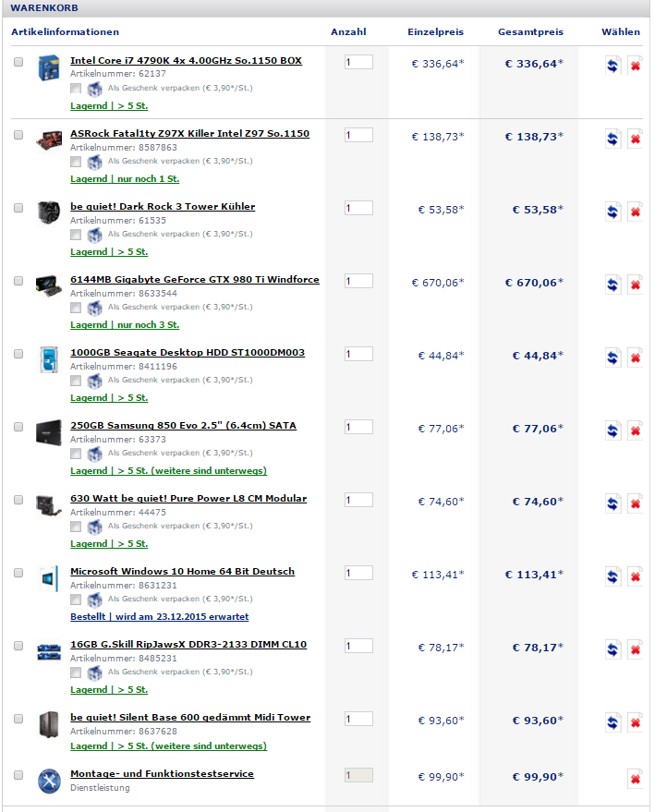Delete the Montage- und Funktionstestservice entry

pos(635,779)
